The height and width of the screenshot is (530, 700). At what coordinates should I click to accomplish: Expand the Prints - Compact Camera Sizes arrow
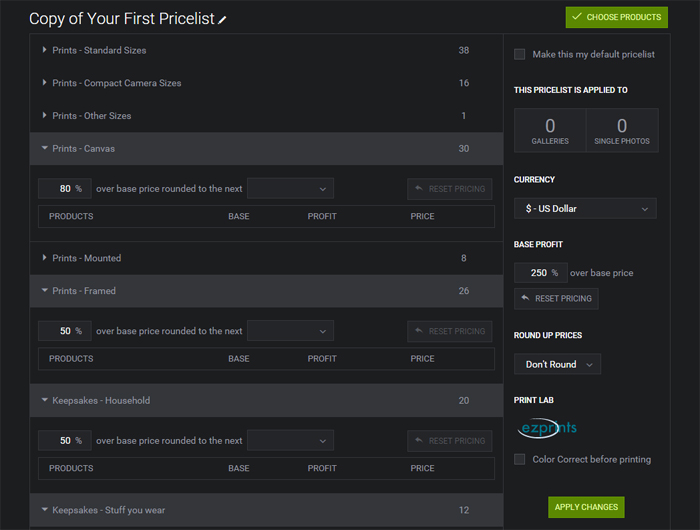tap(44, 83)
